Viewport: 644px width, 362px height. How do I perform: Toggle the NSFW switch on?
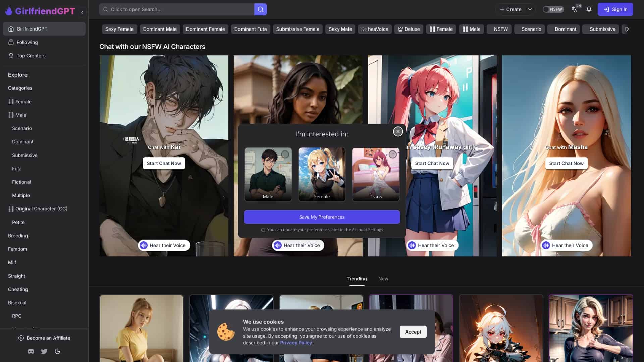click(x=553, y=9)
